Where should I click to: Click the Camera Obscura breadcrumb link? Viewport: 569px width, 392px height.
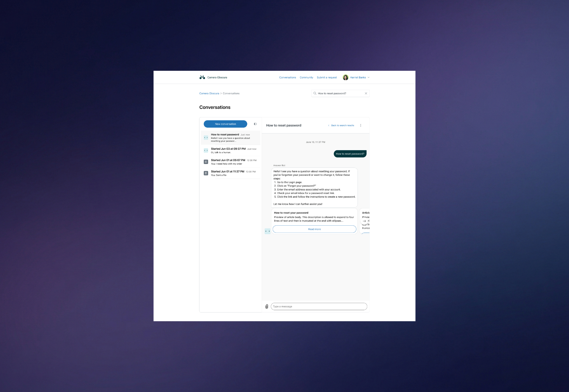tap(209, 93)
